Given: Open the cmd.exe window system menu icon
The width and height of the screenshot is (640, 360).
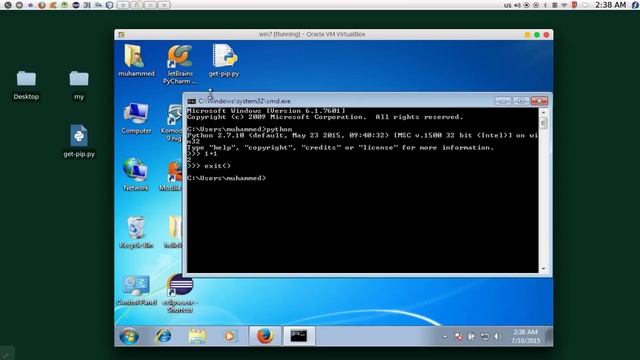Looking at the screenshot, I should (x=191, y=101).
